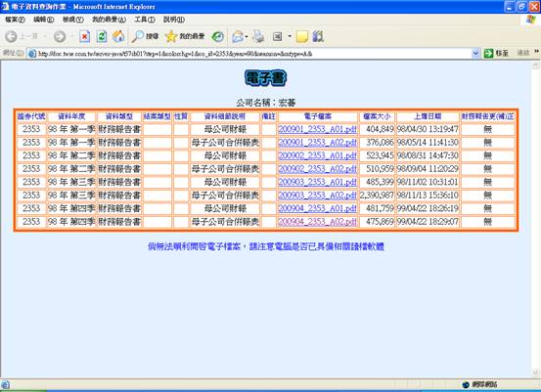This screenshot has height=392, width=541.
Task: Click the 資料細節說明 column header
Action: (x=225, y=116)
